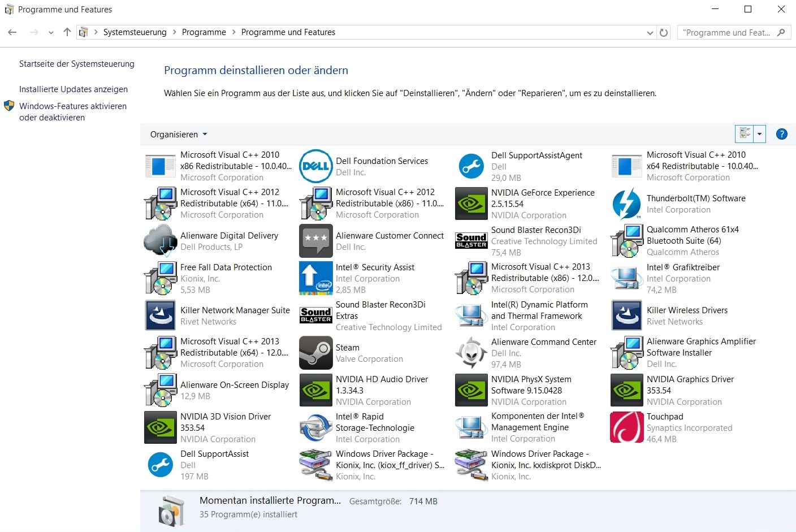
Task: Click the Intel Rapid Storage-Technologie icon
Action: (x=315, y=427)
